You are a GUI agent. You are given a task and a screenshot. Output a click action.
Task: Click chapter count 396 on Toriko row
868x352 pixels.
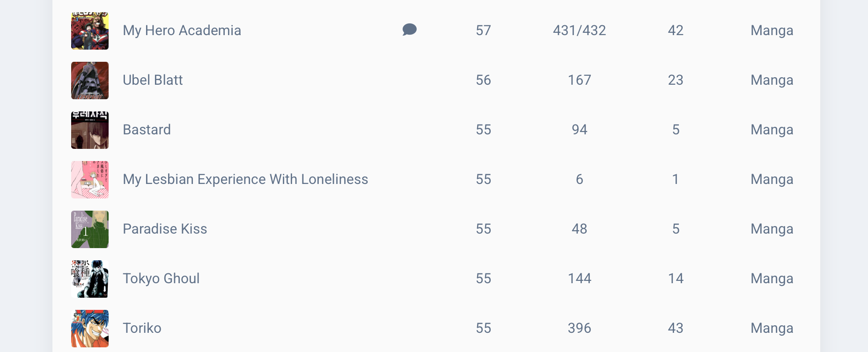click(x=579, y=328)
